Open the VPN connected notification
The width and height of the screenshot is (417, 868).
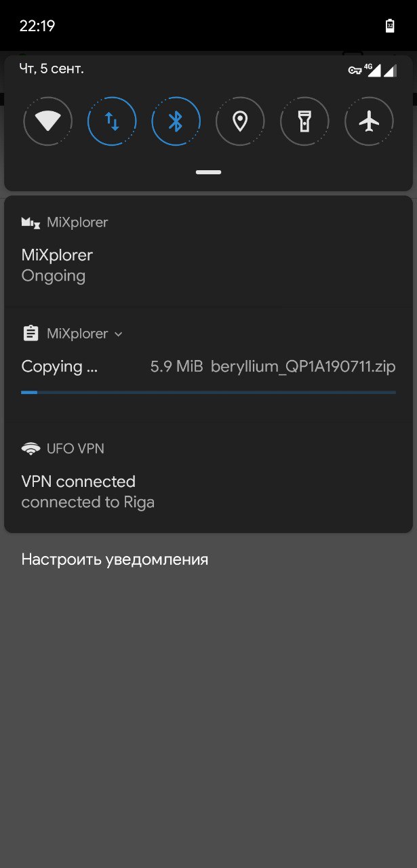[x=208, y=477]
